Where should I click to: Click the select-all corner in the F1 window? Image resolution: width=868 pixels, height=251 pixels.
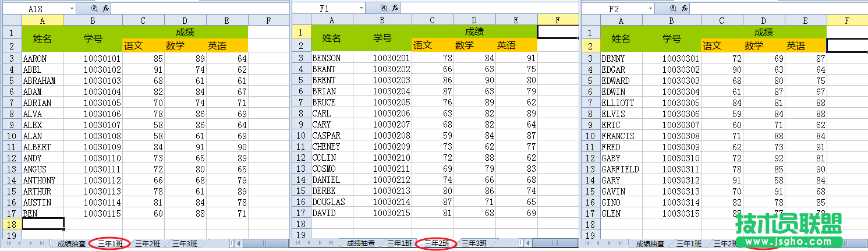click(300, 20)
